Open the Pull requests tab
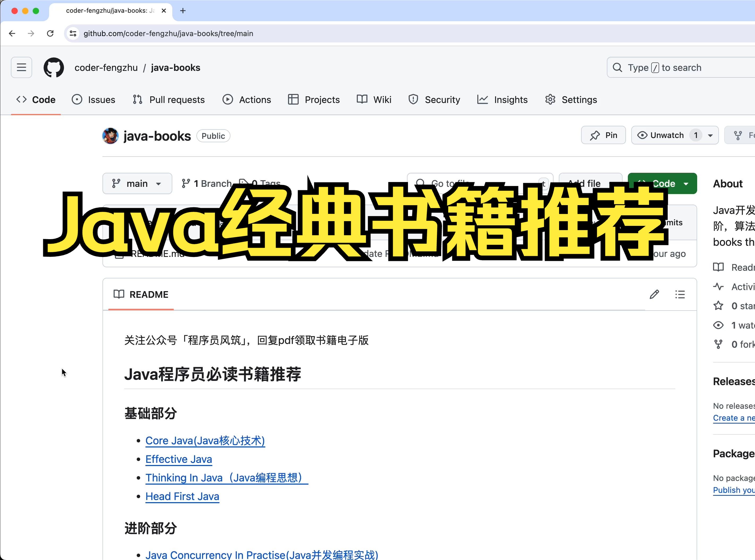Image resolution: width=755 pixels, height=560 pixels. 169,100
